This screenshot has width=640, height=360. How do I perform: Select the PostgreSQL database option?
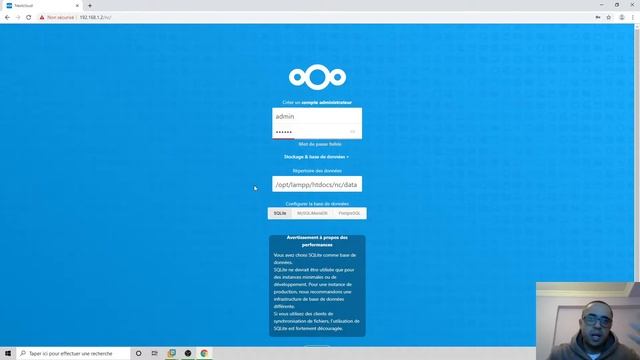click(349, 213)
